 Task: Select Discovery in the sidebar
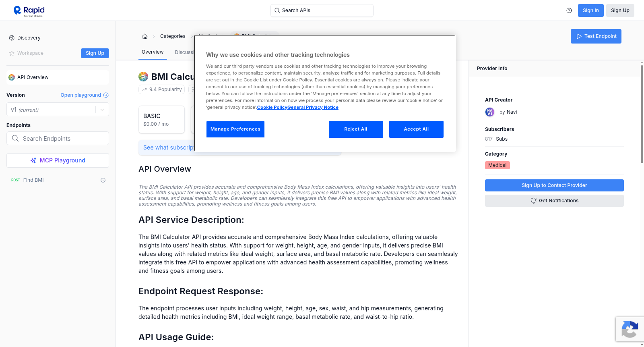pos(29,38)
